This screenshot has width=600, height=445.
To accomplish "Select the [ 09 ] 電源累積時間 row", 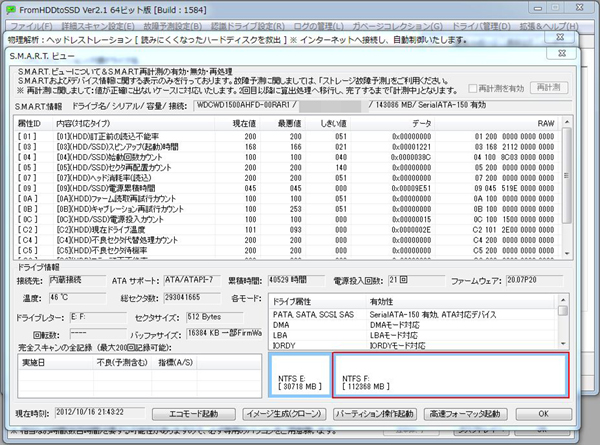I will (x=288, y=188).
